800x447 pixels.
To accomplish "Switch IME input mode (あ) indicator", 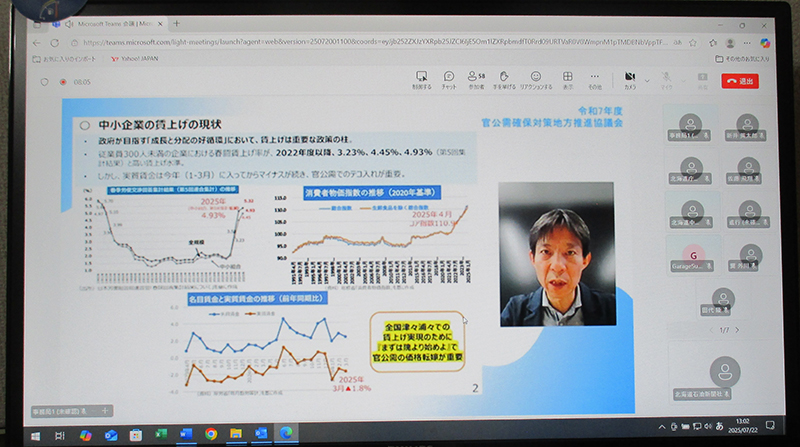I will click(x=720, y=426).
